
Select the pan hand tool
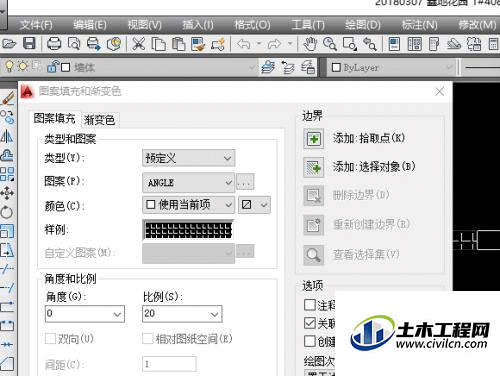[x=310, y=44]
